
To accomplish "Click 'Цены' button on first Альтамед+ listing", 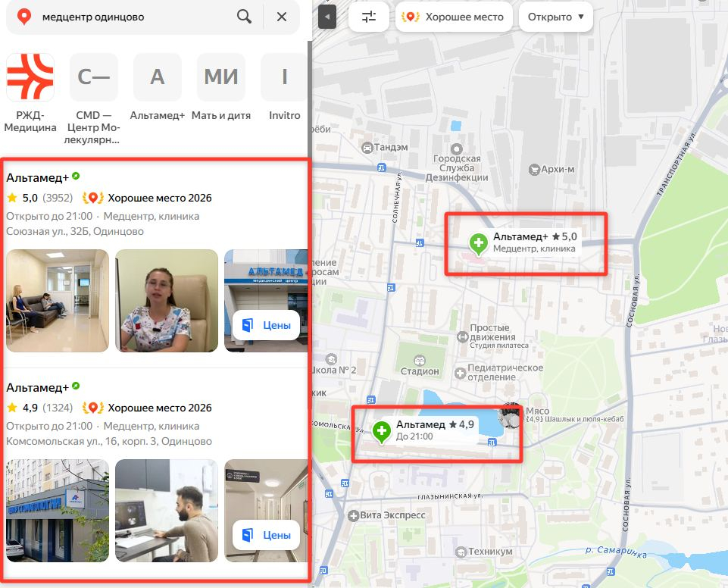I will coord(266,325).
